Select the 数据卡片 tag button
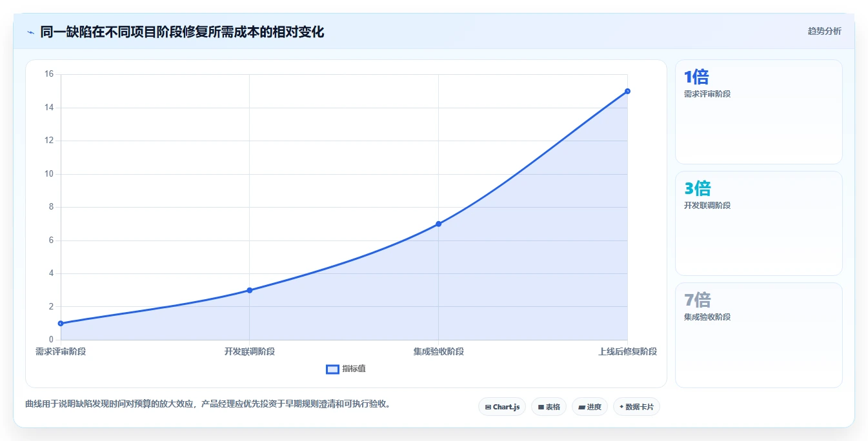The image size is (868, 441). tap(636, 407)
